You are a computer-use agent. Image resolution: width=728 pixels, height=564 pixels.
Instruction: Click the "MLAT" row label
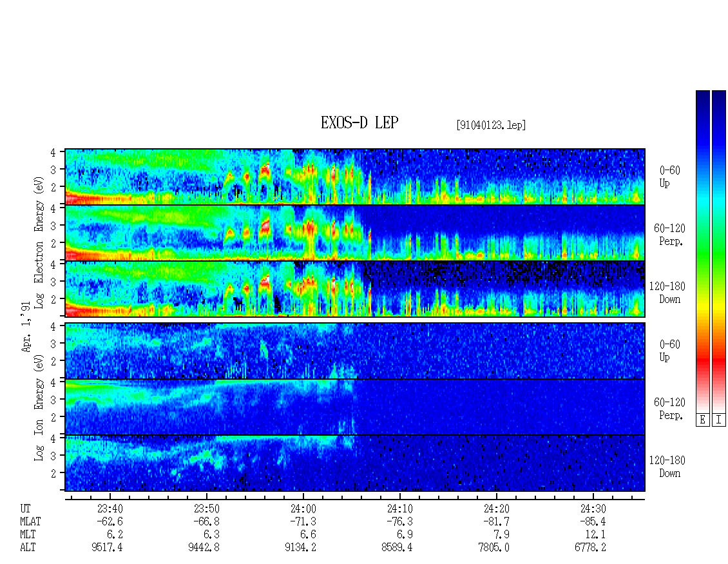click(31, 521)
